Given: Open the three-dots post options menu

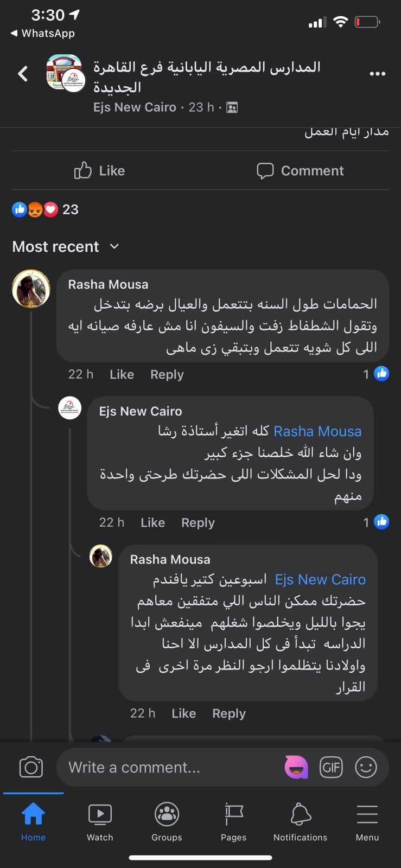Looking at the screenshot, I should pyautogui.click(x=377, y=73).
